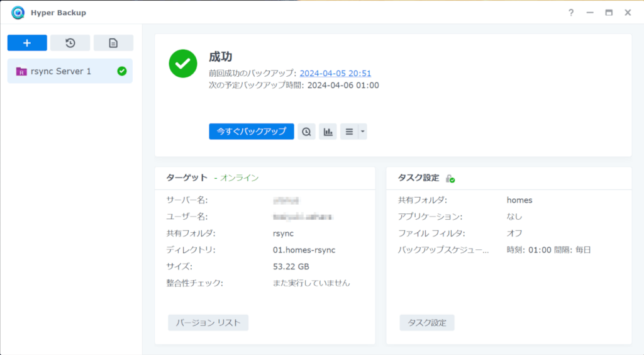Click the ターゲット panel heading
The width and height of the screenshot is (644, 355).
pos(187,178)
